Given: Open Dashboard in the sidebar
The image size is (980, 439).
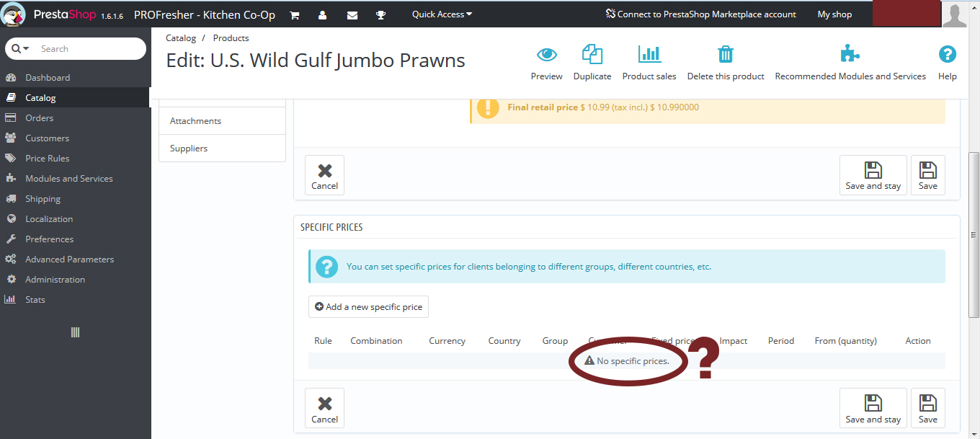Looking at the screenshot, I should (x=48, y=78).
